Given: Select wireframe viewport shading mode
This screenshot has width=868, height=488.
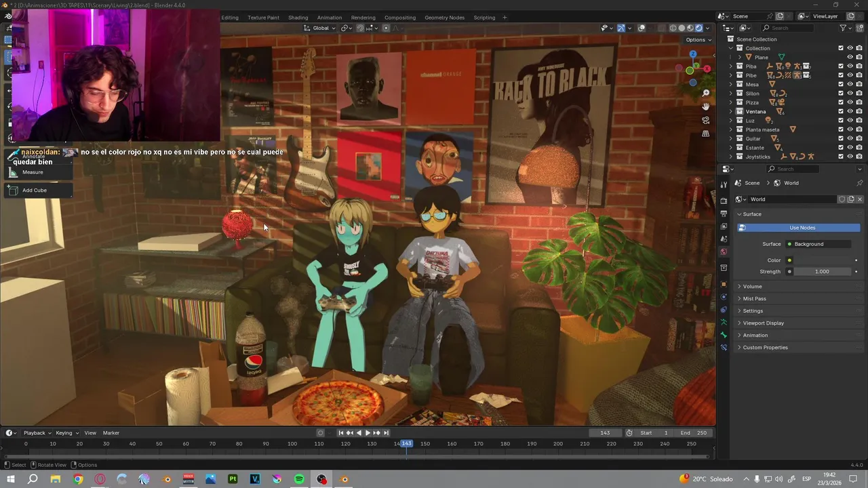Looking at the screenshot, I should coord(673,28).
